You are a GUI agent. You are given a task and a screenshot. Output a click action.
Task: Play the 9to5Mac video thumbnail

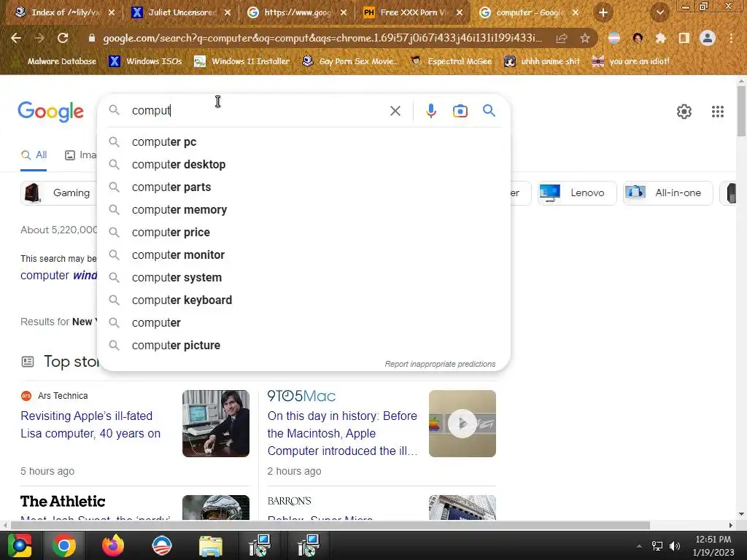462,424
